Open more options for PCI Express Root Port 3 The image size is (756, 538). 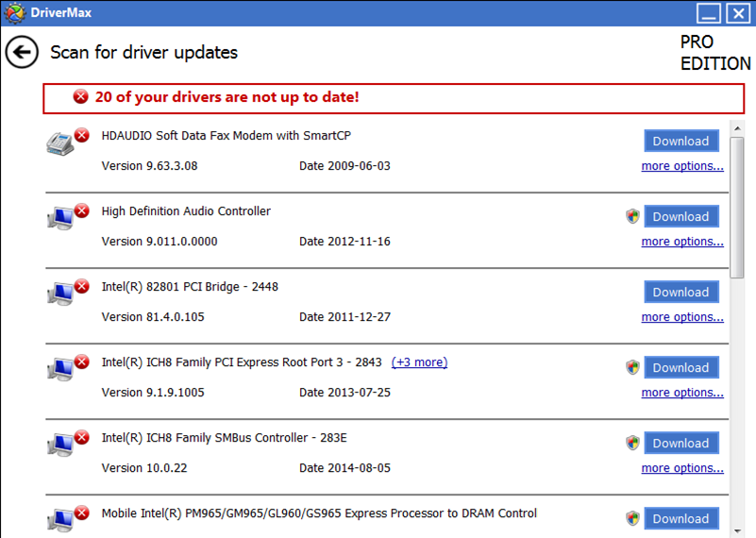point(682,393)
